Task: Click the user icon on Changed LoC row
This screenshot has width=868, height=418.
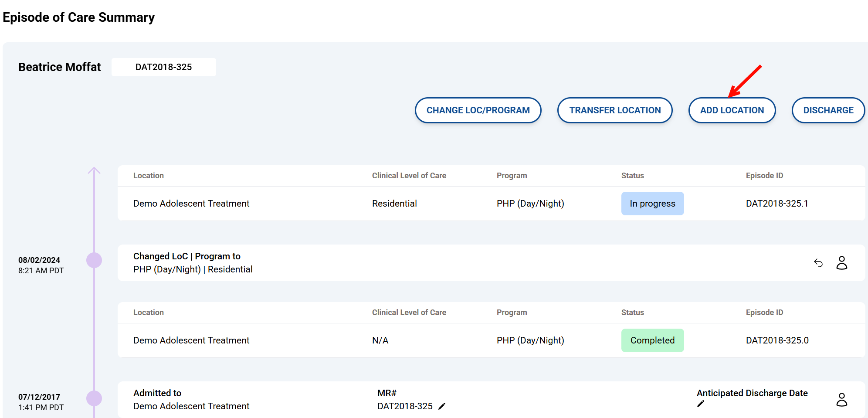Action: 841,263
